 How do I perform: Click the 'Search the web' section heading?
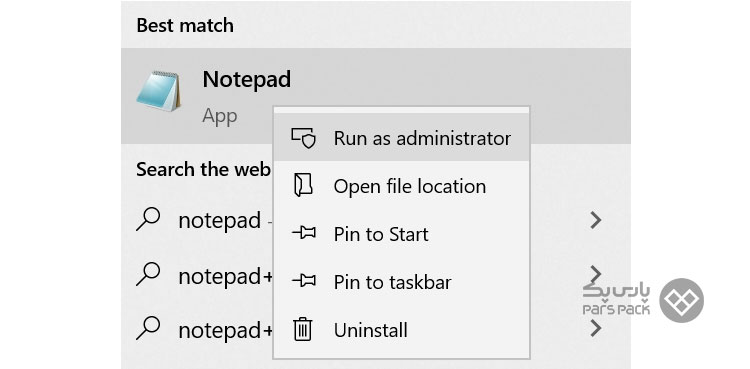click(204, 169)
